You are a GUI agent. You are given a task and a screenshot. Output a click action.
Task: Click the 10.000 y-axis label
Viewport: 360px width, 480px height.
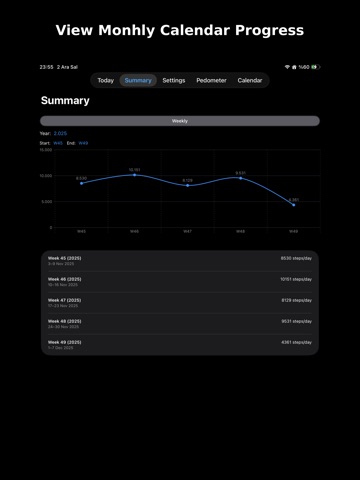46,176
